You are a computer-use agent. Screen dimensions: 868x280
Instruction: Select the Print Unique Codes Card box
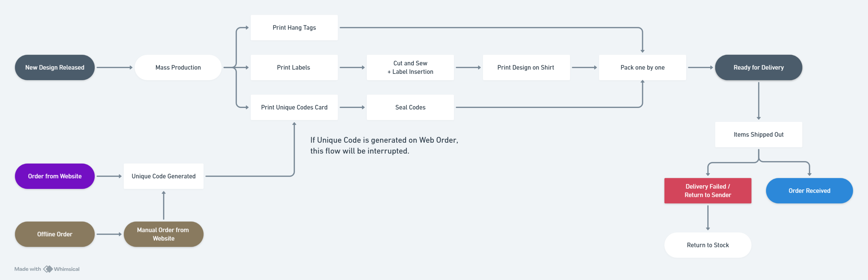(x=294, y=107)
